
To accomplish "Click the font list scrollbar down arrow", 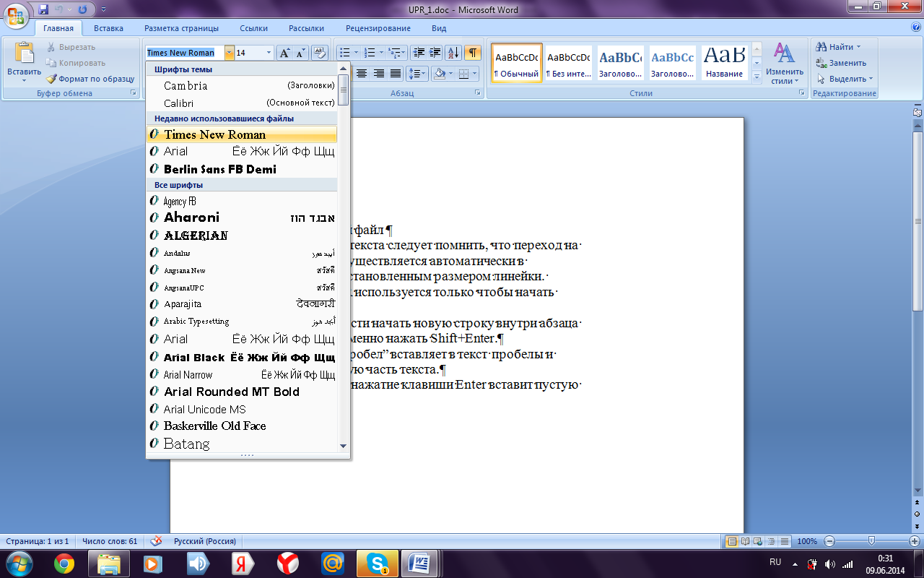I will 343,447.
